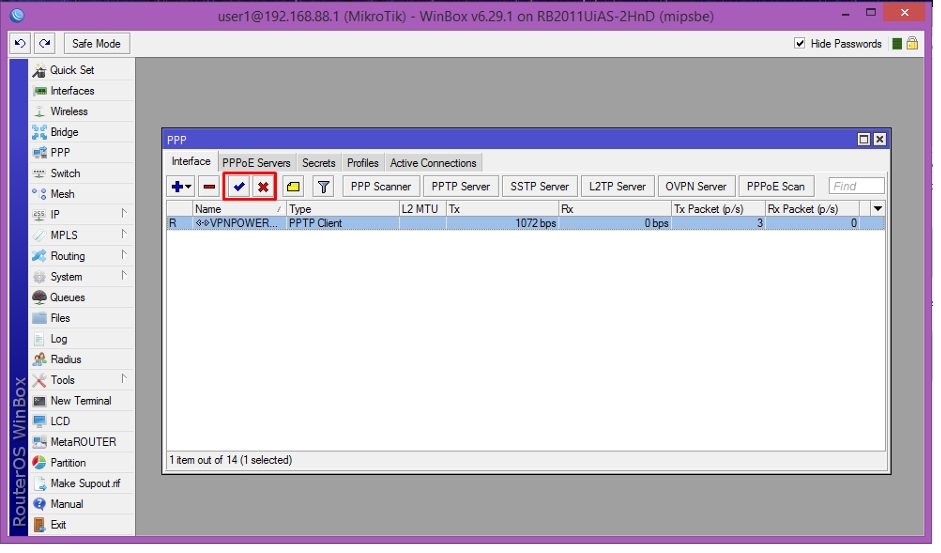Toggle the Safe Mode button
This screenshot has width=941, height=553.
(x=96, y=44)
